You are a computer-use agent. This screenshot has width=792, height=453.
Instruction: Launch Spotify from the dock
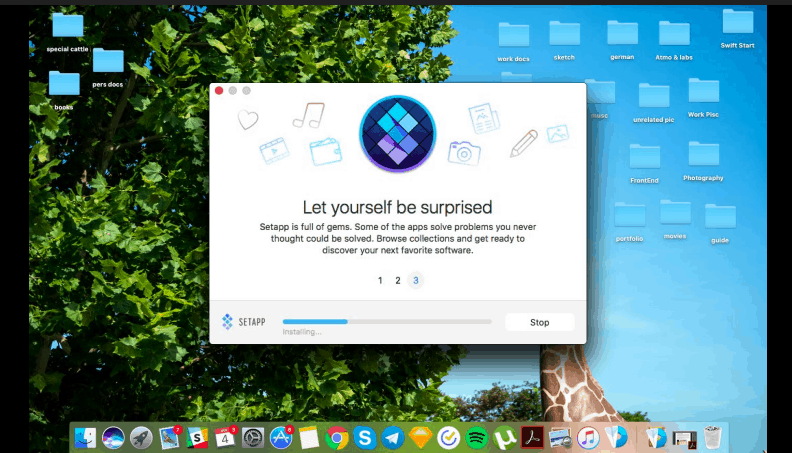pyautogui.click(x=477, y=437)
